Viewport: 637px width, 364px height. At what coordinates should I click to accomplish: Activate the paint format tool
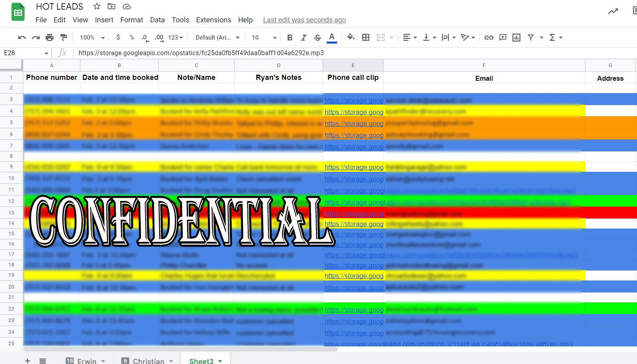[64, 38]
